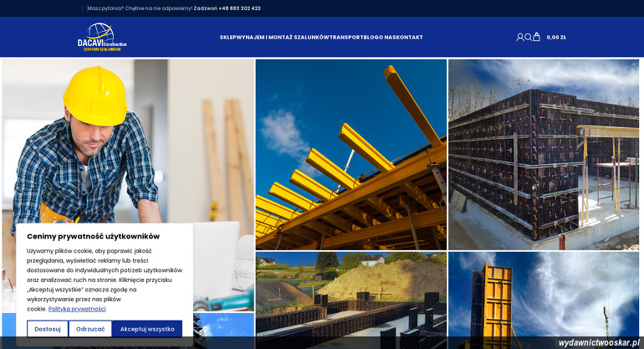The image size is (644, 349).
Task: Open WYNAJEM I MONTAŻ SZALUNKÓW menu item
Action: coord(283,38)
